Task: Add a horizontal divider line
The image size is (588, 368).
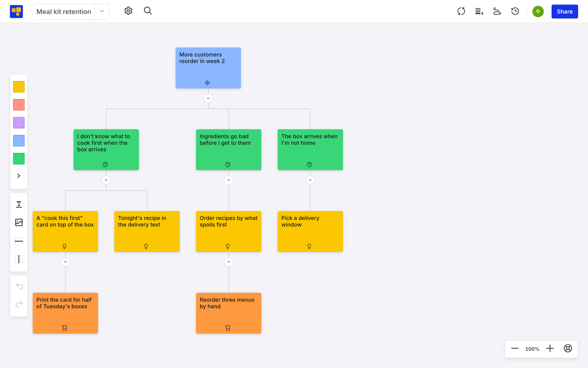Action: (x=19, y=241)
